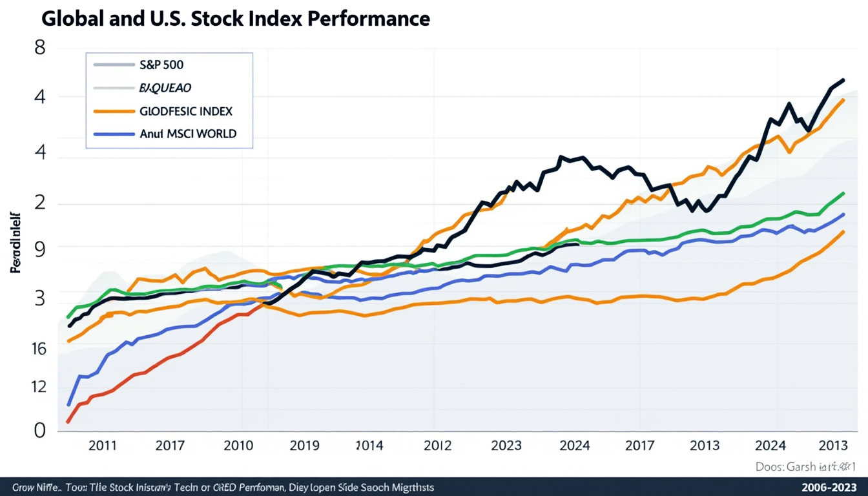This screenshot has height=496, width=868.
Task: Click the 8 y-axis label
Action: (x=39, y=49)
